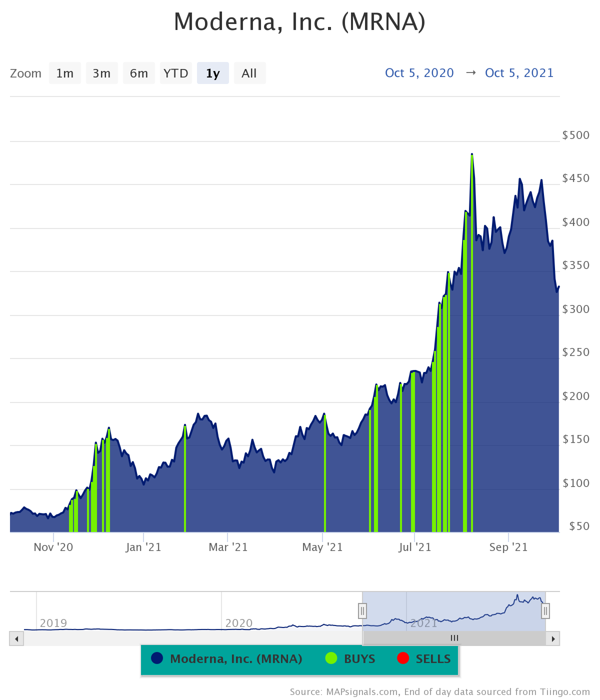The height and width of the screenshot is (700, 600).
Task: Click the Mar '21 axis label
Action: tap(228, 547)
